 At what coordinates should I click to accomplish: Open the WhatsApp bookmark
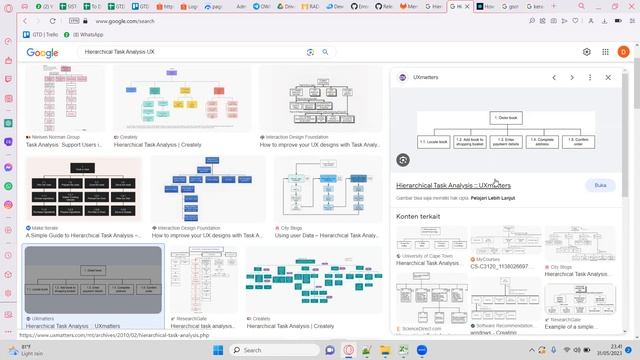84,35
